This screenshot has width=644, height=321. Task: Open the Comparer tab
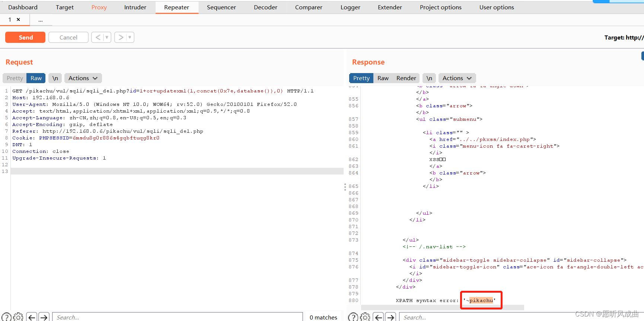pos(309,7)
